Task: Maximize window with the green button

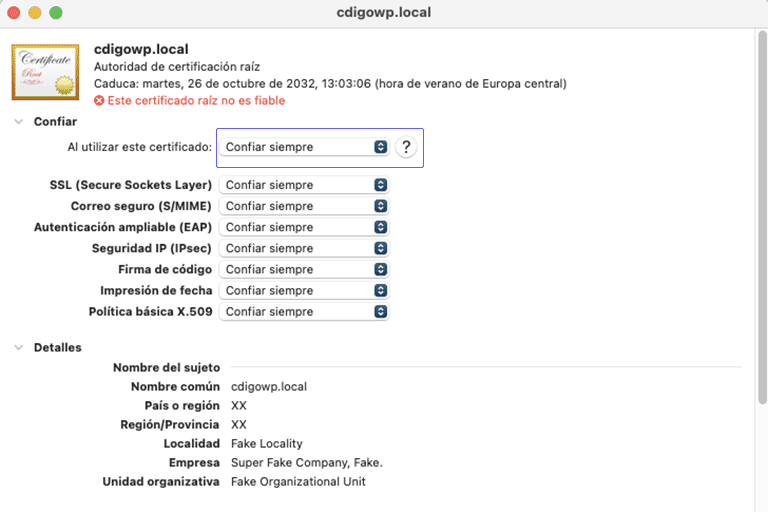Action: [x=56, y=13]
